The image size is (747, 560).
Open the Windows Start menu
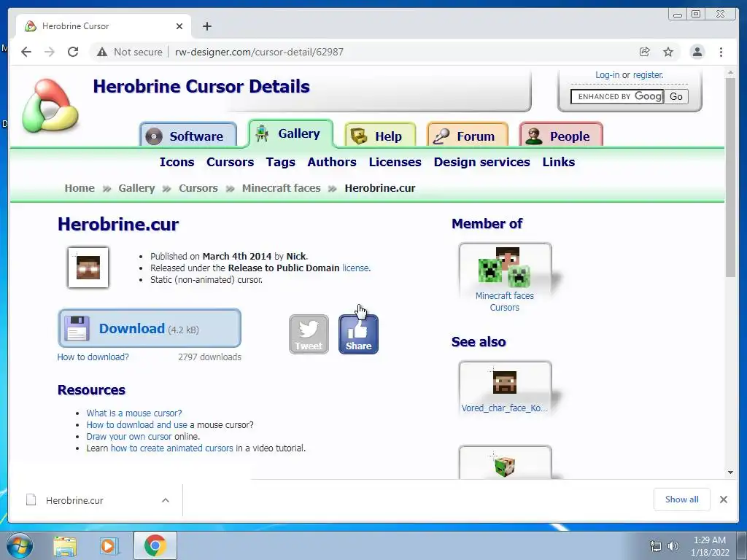click(19, 545)
